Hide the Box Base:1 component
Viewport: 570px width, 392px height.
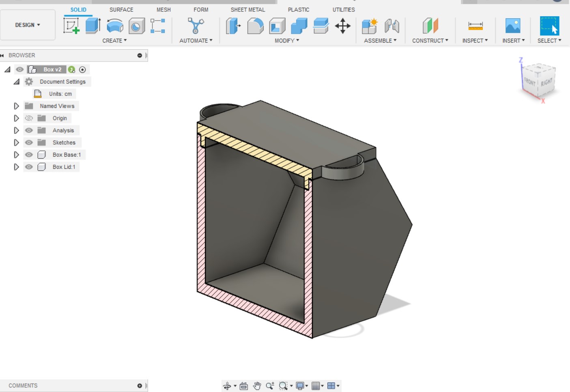(x=28, y=155)
